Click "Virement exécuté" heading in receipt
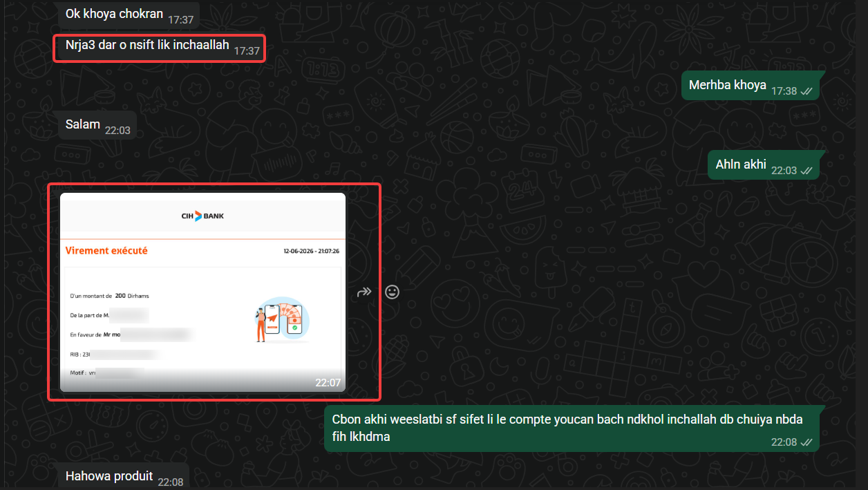The height and width of the screenshot is (490, 868). (106, 251)
